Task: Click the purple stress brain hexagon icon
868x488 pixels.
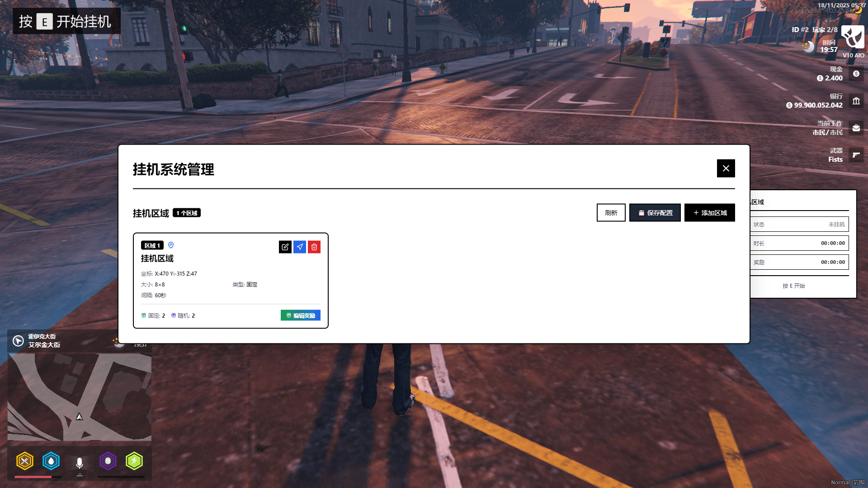Action: click(108, 461)
